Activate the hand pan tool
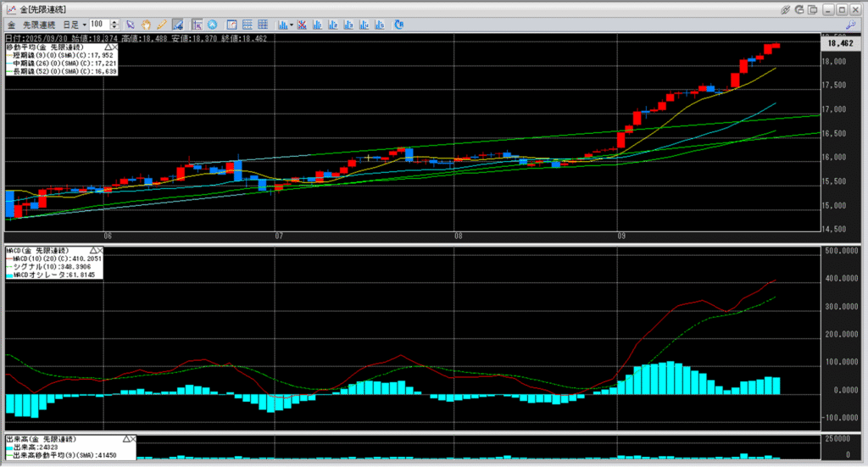The image size is (868, 467). coord(146,25)
